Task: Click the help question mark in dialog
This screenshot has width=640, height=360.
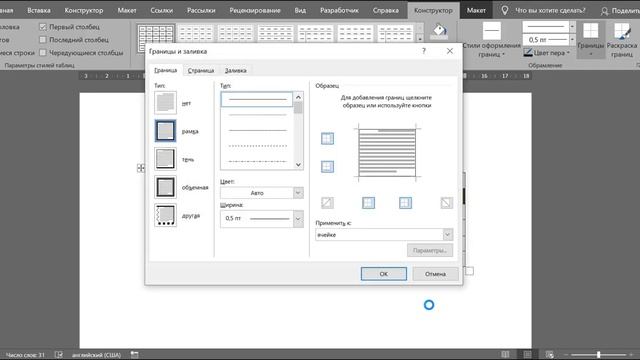Action: click(424, 51)
